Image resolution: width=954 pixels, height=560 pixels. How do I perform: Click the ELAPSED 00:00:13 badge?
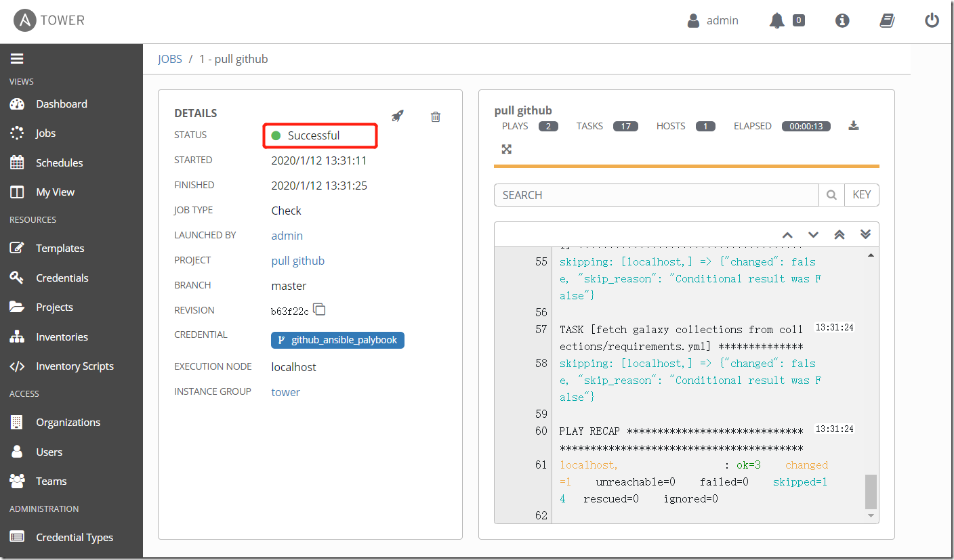coord(806,126)
